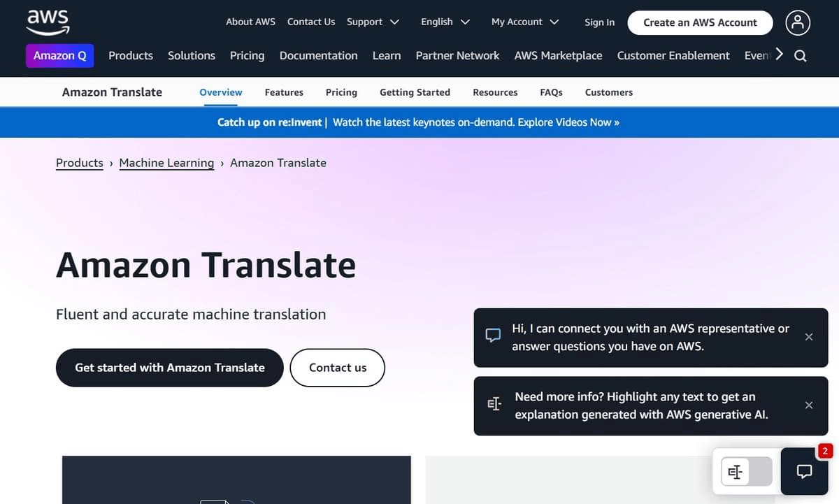The height and width of the screenshot is (504, 839).
Task: Open the Pricing menu in top navigation
Action: click(248, 55)
